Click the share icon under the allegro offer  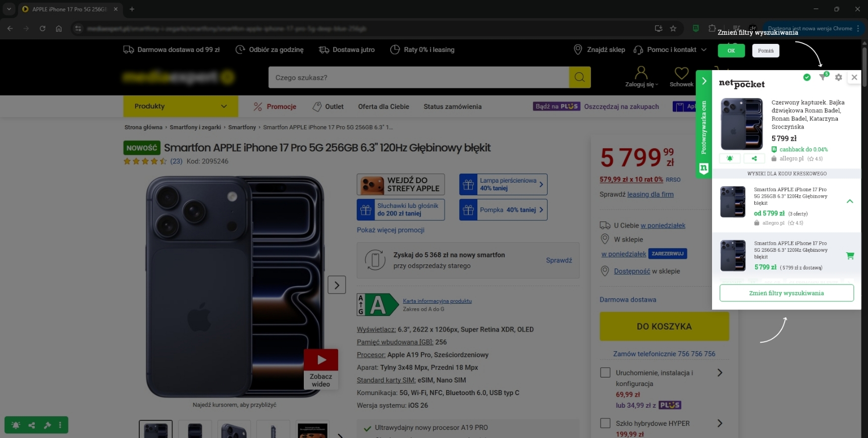pyautogui.click(x=754, y=158)
